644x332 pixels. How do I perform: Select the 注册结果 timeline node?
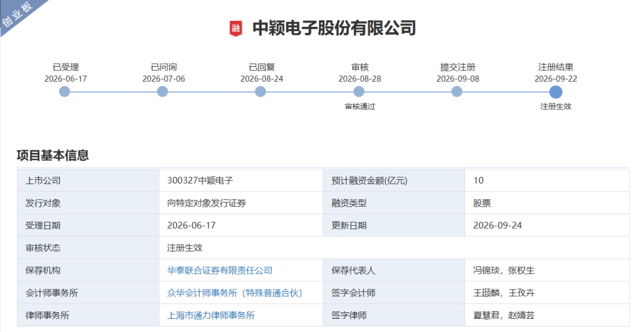click(x=556, y=92)
